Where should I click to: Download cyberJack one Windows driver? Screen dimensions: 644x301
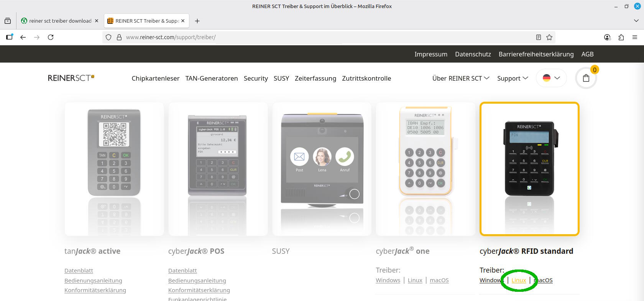(x=388, y=280)
